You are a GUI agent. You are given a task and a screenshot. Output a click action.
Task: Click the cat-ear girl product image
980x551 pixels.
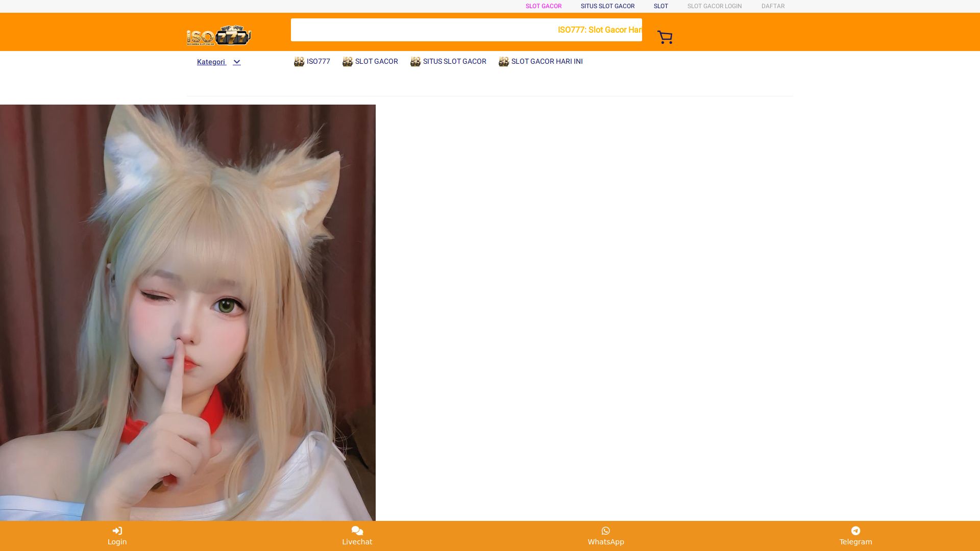pos(187,312)
